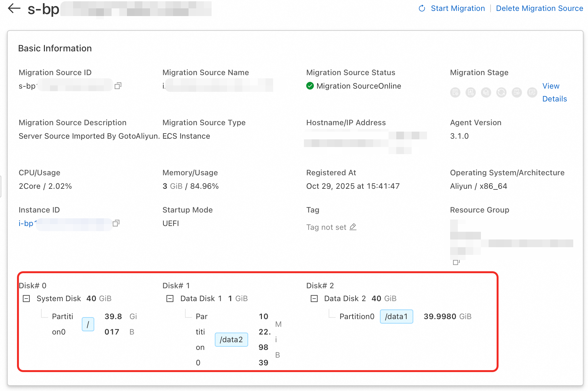Select the stacked-layers migration stage icon
Screen dimensions: 588x391
pos(486,92)
